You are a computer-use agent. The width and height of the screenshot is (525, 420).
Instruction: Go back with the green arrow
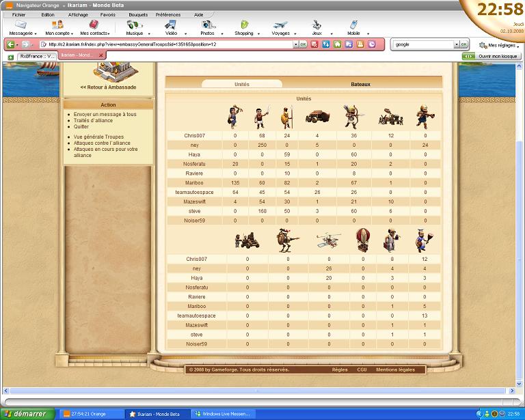tap(11, 44)
